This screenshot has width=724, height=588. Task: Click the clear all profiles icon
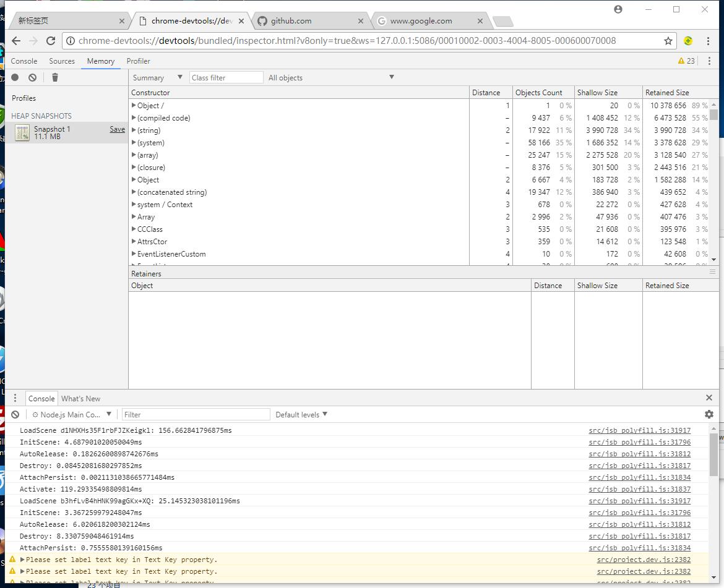click(x=32, y=77)
